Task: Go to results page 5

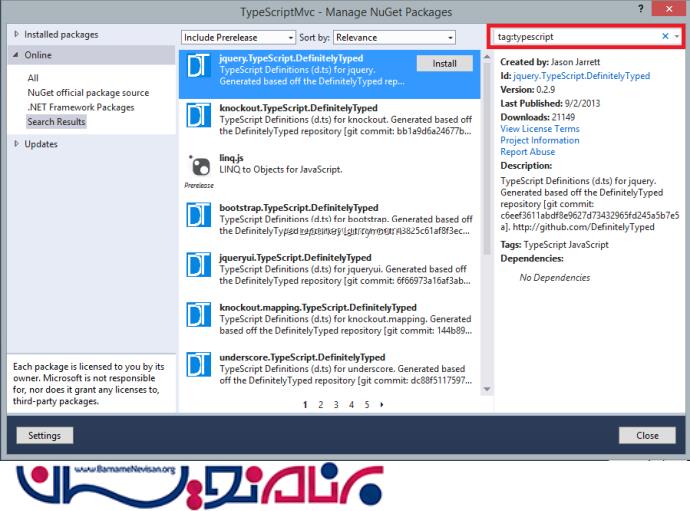Action: tap(367, 404)
